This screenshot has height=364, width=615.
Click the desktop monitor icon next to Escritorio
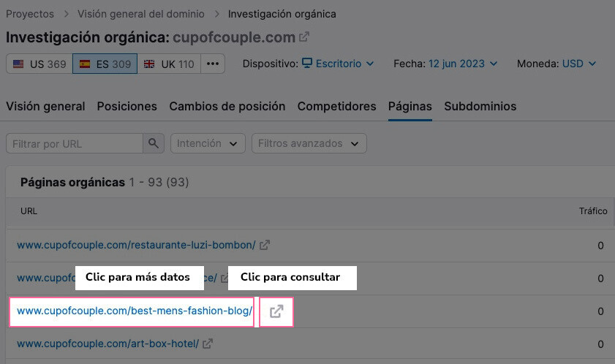[x=307, y=63]
